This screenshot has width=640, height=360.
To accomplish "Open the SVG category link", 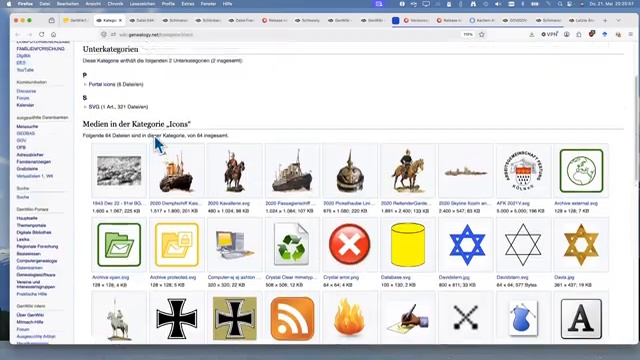I will (x=94, y=107).
